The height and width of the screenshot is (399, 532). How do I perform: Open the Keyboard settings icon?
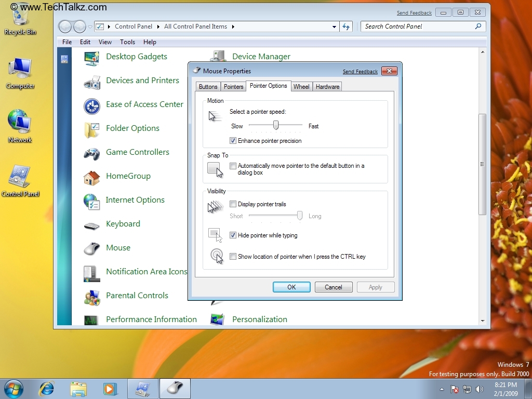[x=123, y=224]
